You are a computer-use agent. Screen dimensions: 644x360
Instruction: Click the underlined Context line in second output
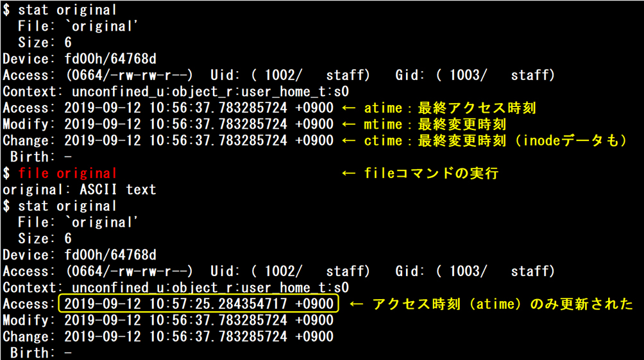click(x=175, y=288)
